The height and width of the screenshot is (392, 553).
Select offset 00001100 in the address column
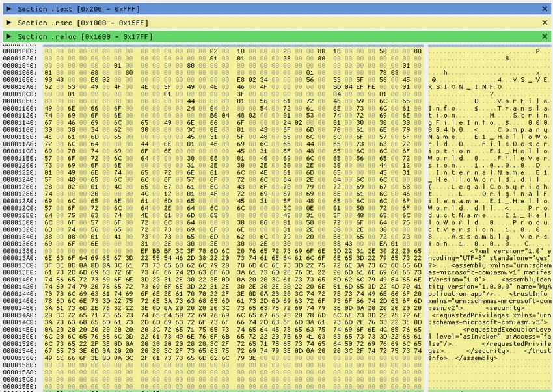tap(20, 108)
